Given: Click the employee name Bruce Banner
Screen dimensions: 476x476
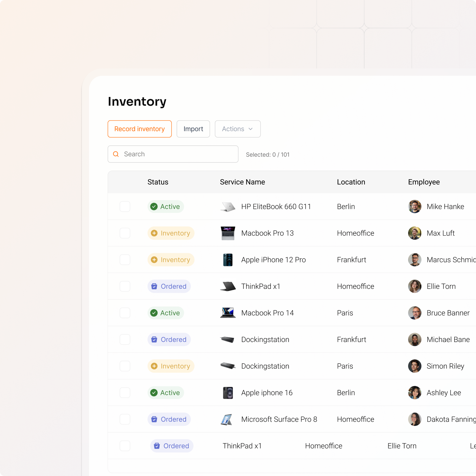Looking at the screenshot, I should click(448, 313).
